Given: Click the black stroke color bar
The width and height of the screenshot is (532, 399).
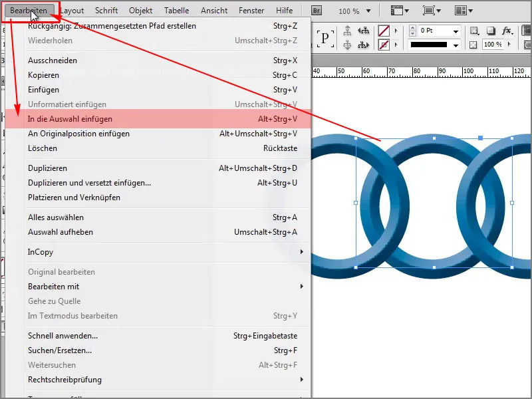Looking at the screenshot, I should pyautogui.click(x=430, y=45).
